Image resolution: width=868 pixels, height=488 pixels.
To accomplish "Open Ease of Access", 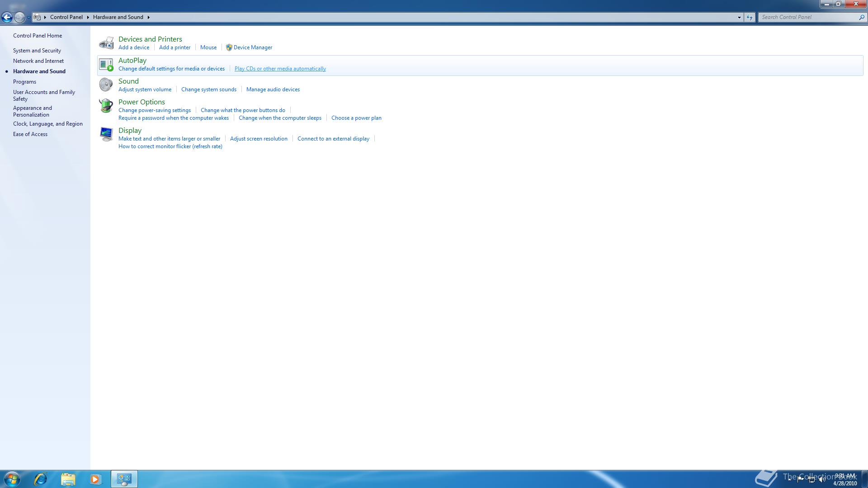I will coord(30,134).
